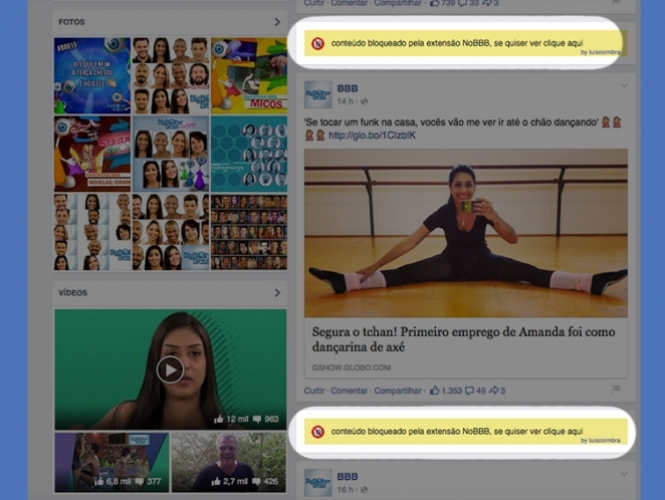Screen dimensions: 665x500
Task: Expand the Fotos section with its chevron
Action: click(x=277, y=21)
